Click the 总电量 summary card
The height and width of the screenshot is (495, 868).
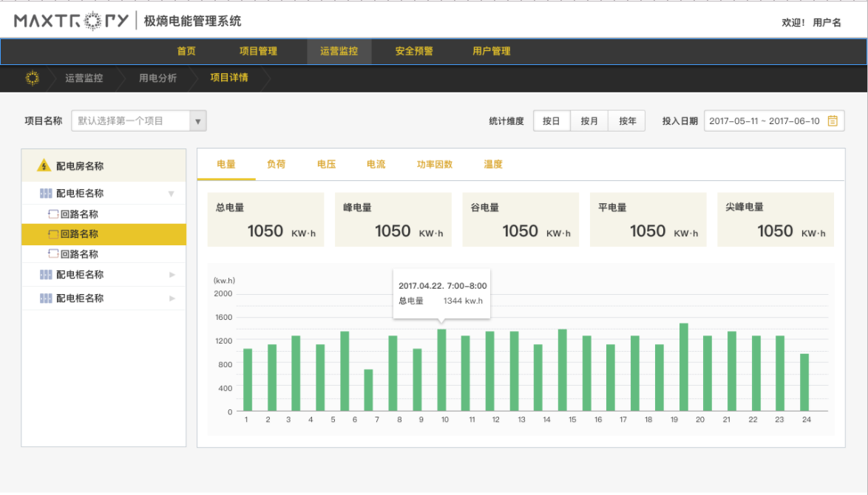click(265, 219)
